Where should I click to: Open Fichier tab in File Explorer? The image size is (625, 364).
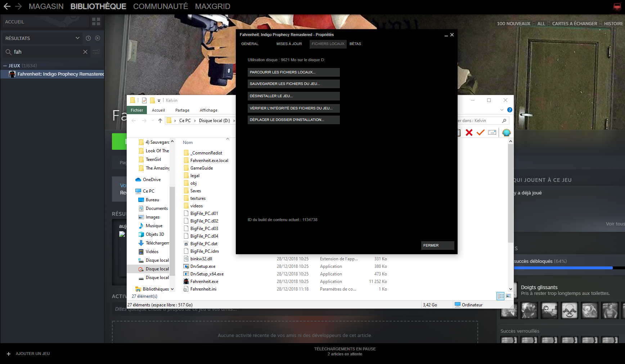click(137, 110)
